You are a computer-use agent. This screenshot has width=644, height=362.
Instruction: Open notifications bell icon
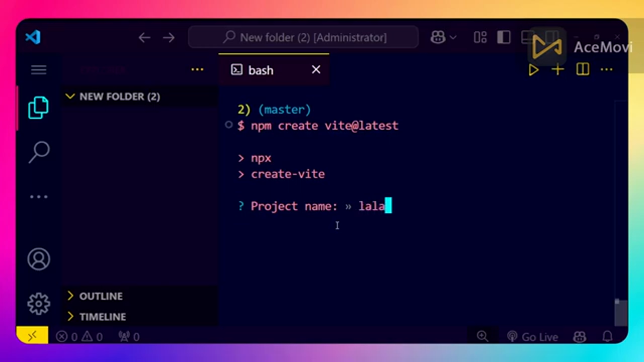point(608,336)
